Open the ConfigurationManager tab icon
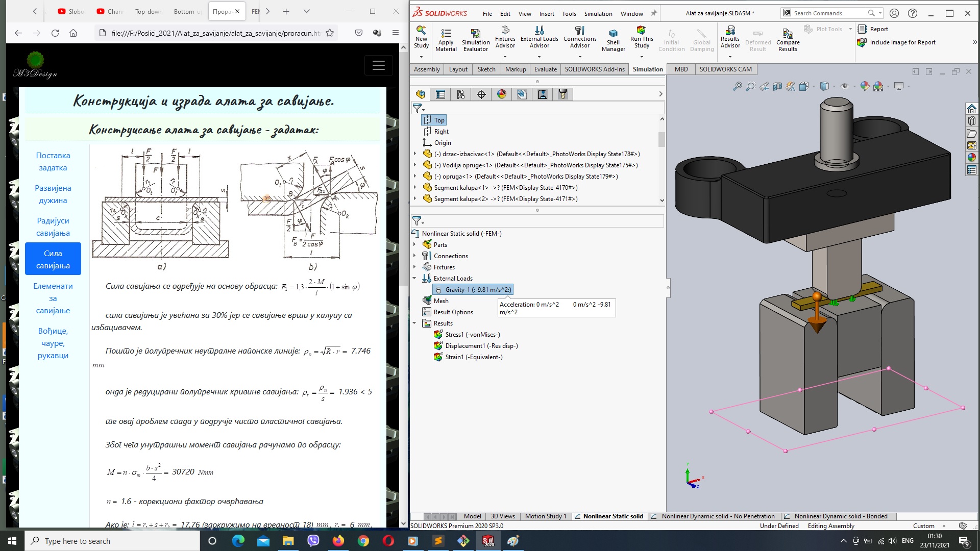Image resolution: width=980 pixels, height=551 pixels. click(461, 94)
